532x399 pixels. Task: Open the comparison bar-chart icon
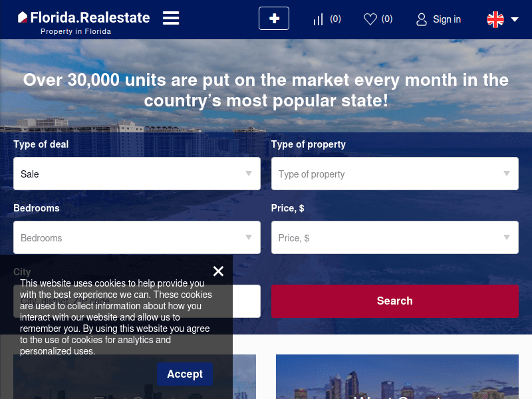point(319,19)
